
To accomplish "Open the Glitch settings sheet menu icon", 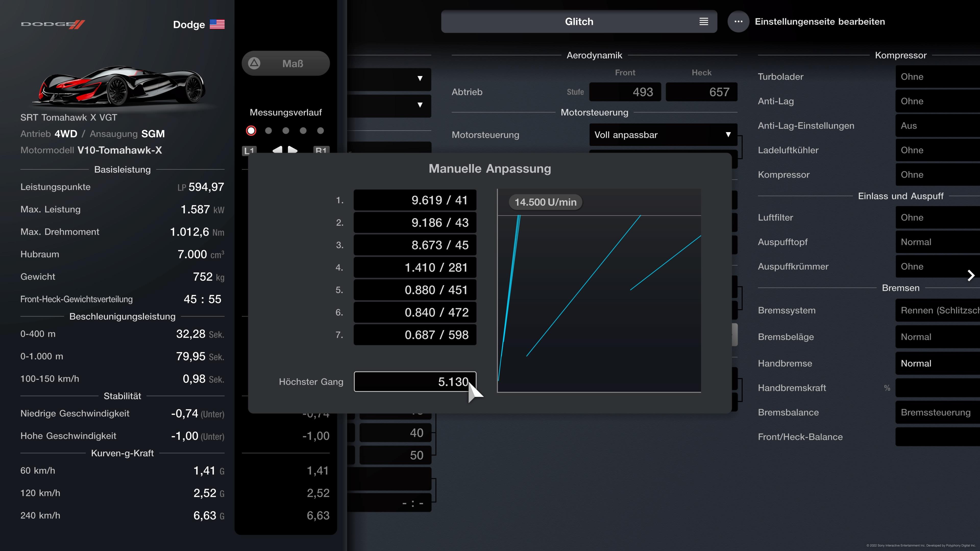I will 703,22.
